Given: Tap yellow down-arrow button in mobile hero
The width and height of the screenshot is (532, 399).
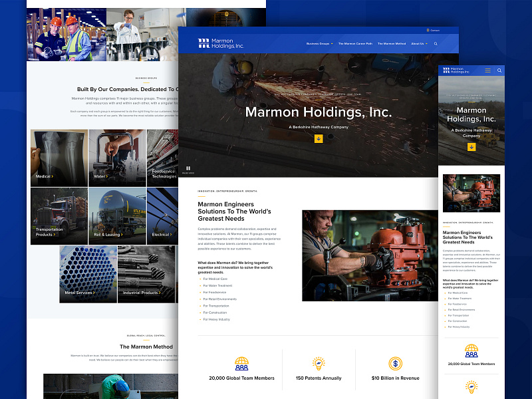Looking at the screenshot, I should (x=471, y=147).
